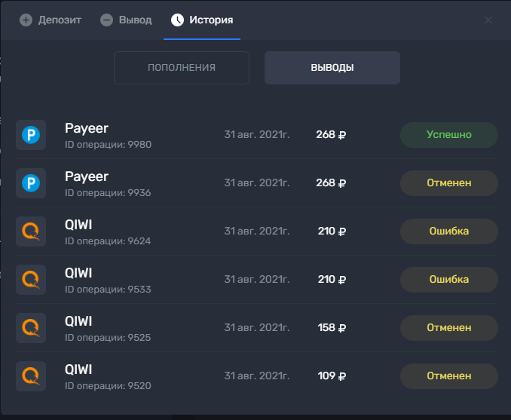Click QIWI logo for operation 9624
Screen dimensions: 511x420
point(31,231)
